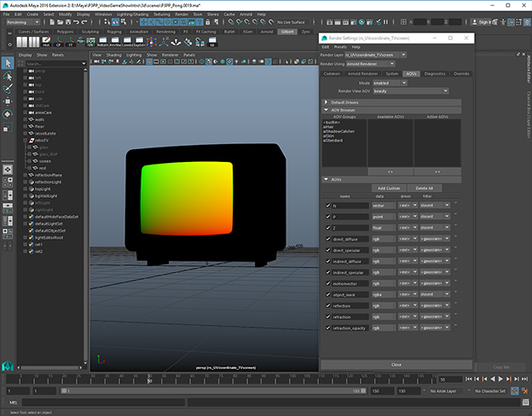This screenshot has width=532, height=416.
Task: Disable the direct_diffuse AOV checkbox
Action: tap(328, 239)
